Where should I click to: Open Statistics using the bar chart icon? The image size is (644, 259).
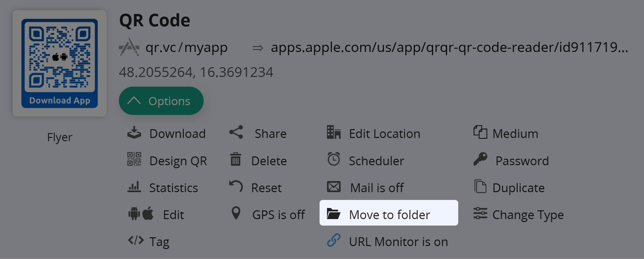pos(134,187)
